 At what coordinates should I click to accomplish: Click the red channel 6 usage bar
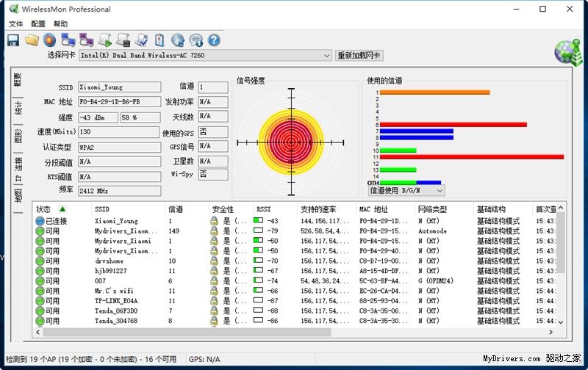pos(453,124)
